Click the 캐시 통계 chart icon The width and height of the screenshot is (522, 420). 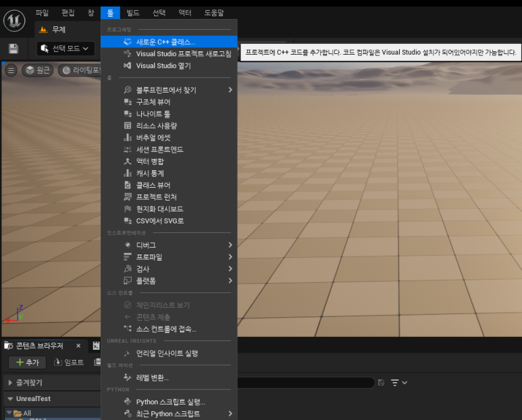[128, 173]
